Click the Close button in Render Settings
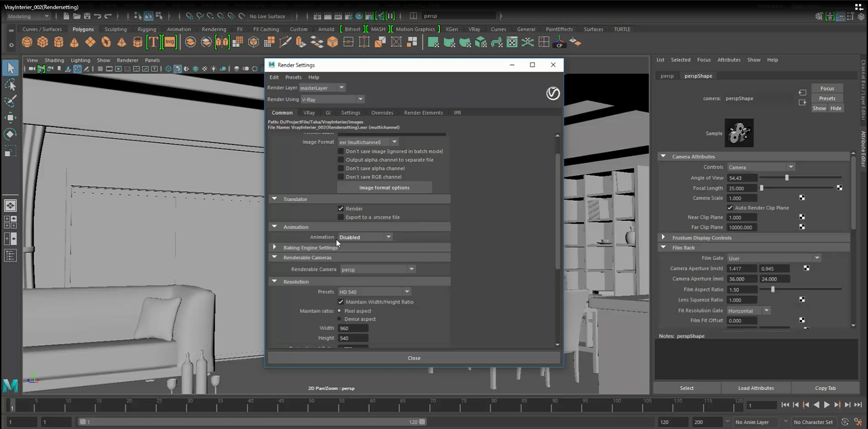 pyautogui.click(x=414, y=358)
